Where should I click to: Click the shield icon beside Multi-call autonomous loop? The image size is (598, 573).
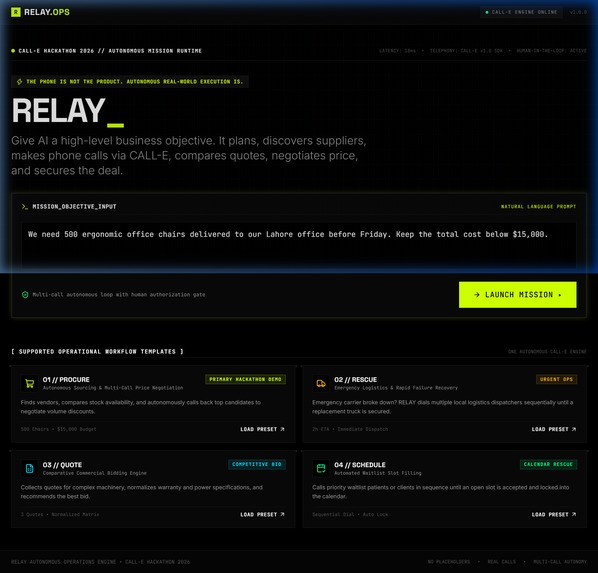click(25, 295)
